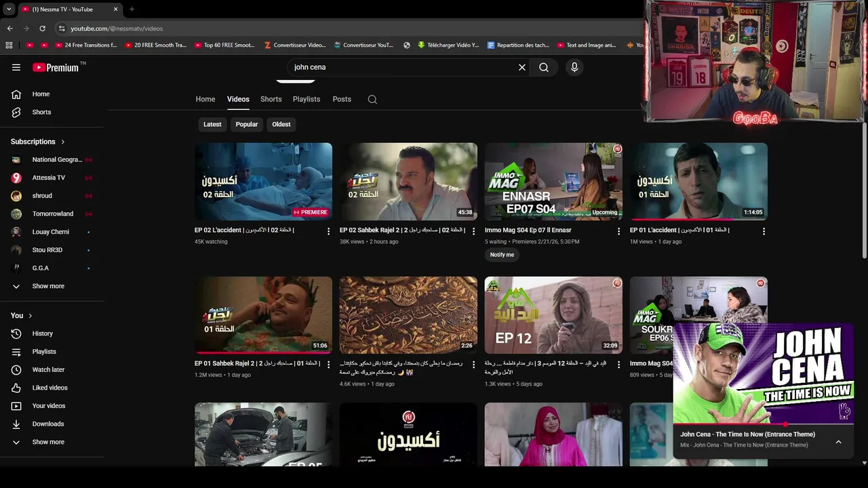This screenshot has width=868, height=488.
Task: Open Shorts in the sidebar
Action: (x=41, y=112)
